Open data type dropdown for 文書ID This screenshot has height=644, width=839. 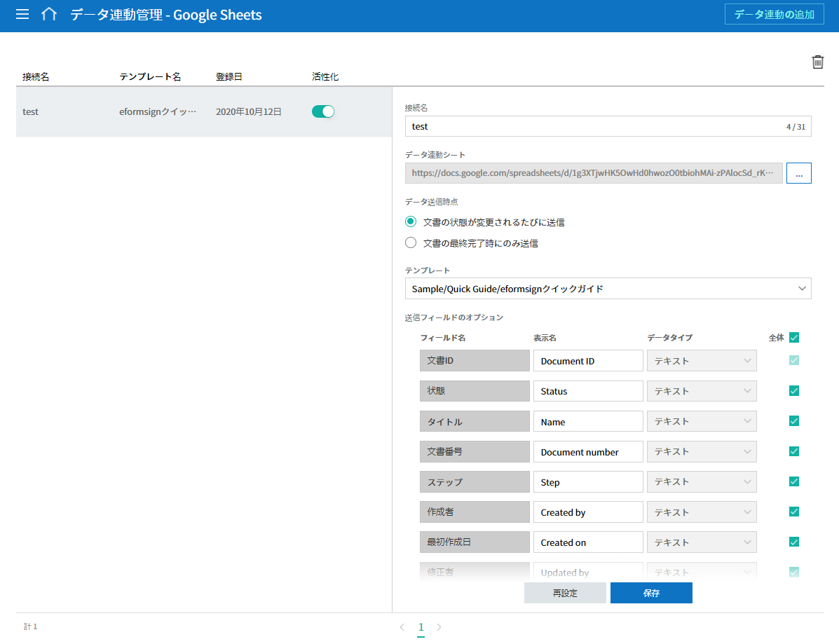click(x=702, y=360)
